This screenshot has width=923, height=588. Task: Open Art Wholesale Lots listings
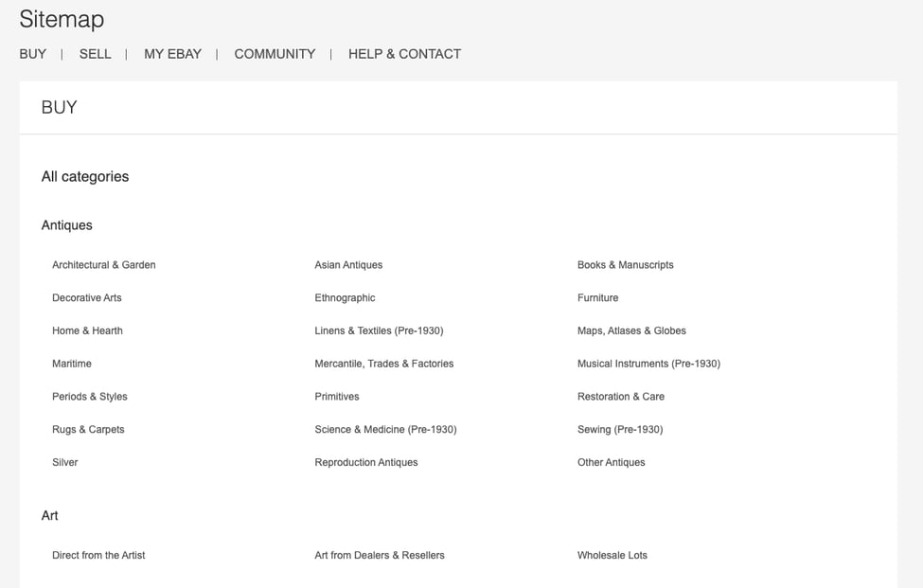click(611, 555)
